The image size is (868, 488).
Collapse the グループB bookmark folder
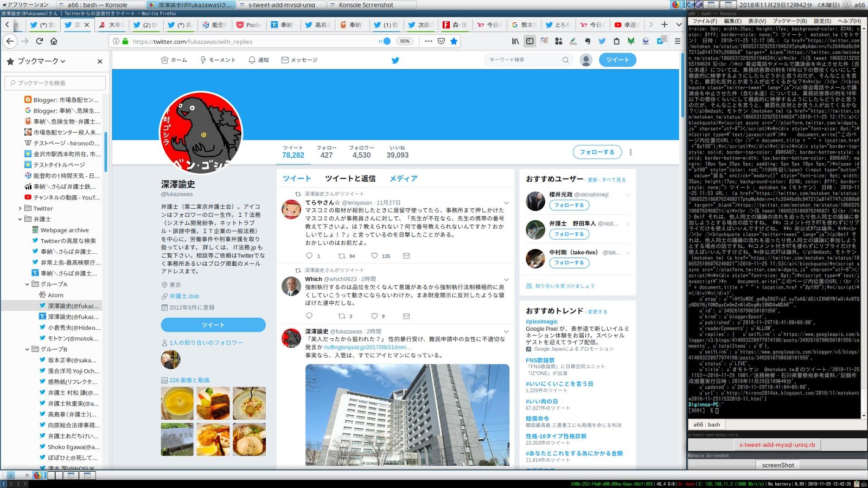[x=27, y=349]
